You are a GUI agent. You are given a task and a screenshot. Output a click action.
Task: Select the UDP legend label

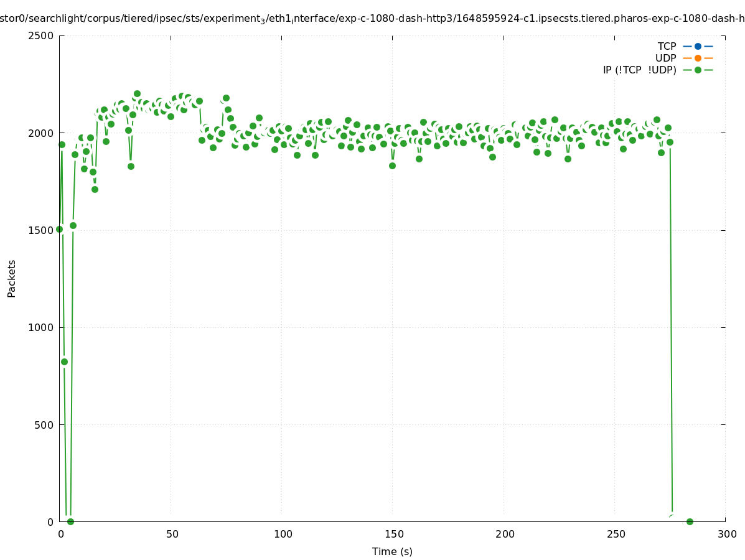pos(665,58)
